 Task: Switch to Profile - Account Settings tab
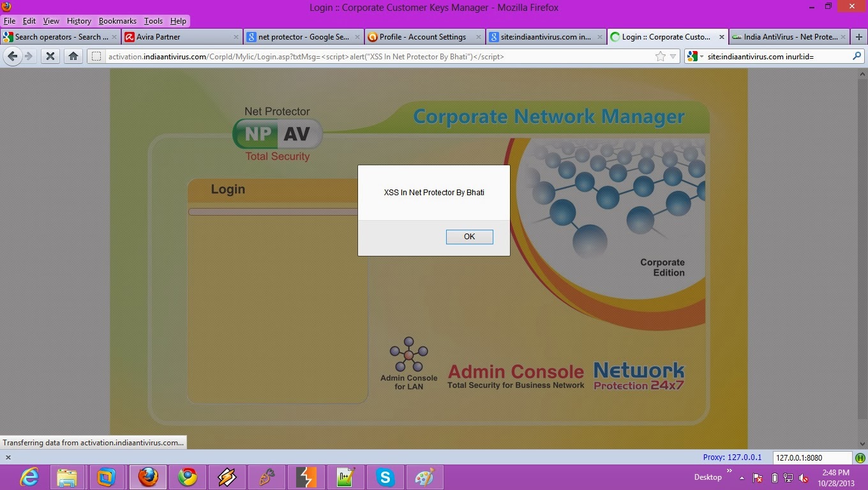424,37
